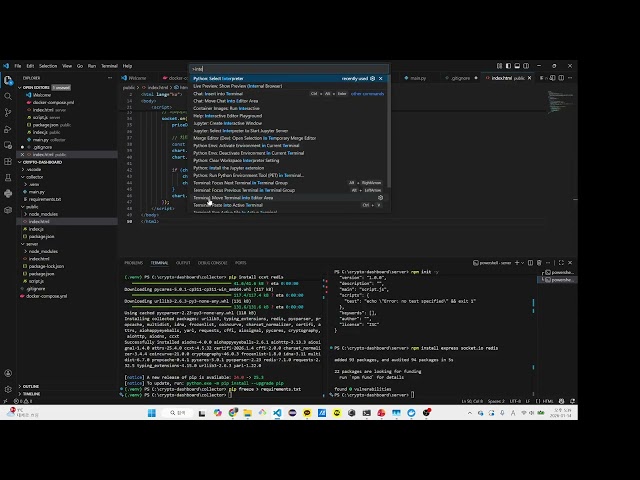Toggle panel layout button in title bar
Image resolution: width=640 pixels, height=480 pixels.
click(517, 66)
